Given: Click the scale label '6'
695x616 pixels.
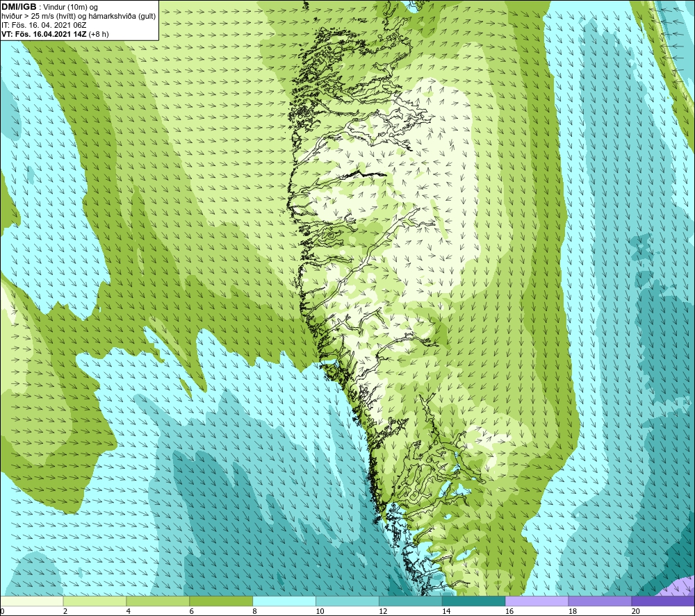Looking at the screenshot, I should pyautogui.click(x=192, y=611).
